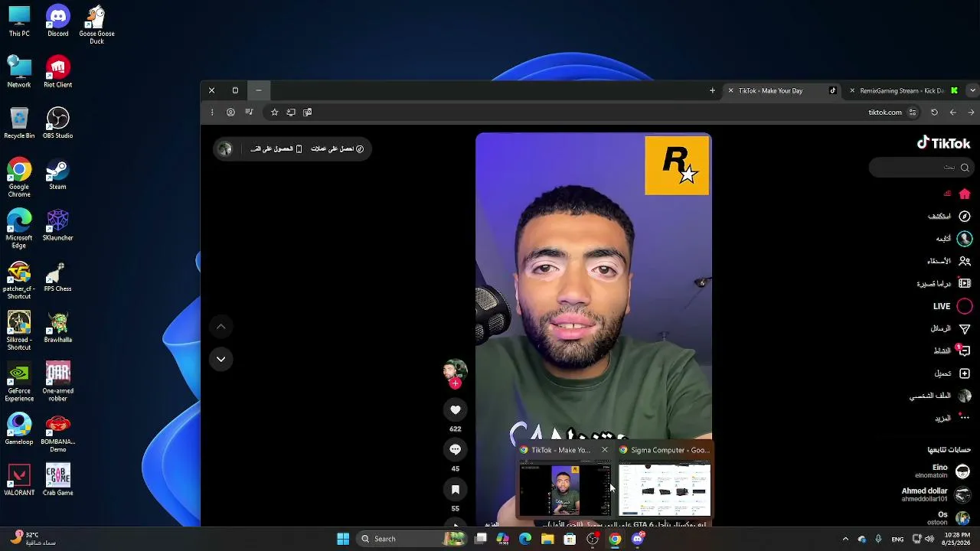Click the get coins (احصل على عملات) button
This screenshot has height=551, width=980.
click(338, 148)
